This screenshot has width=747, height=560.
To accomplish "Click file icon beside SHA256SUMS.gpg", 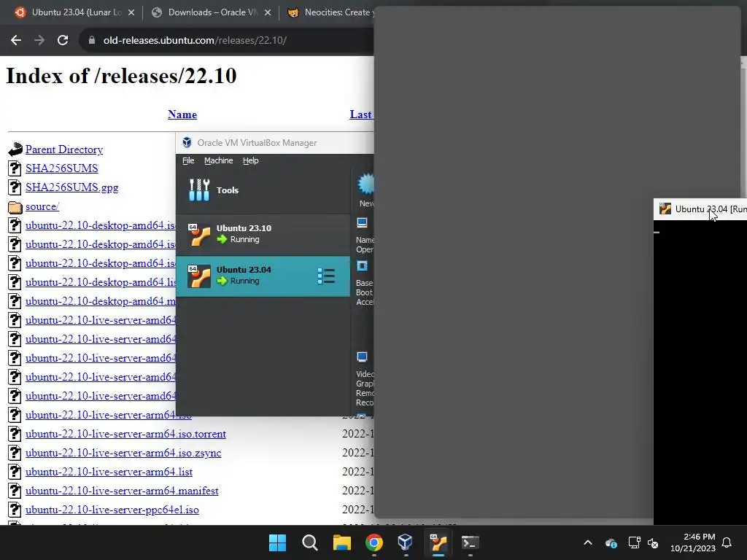I will click(x=15, y=187).
